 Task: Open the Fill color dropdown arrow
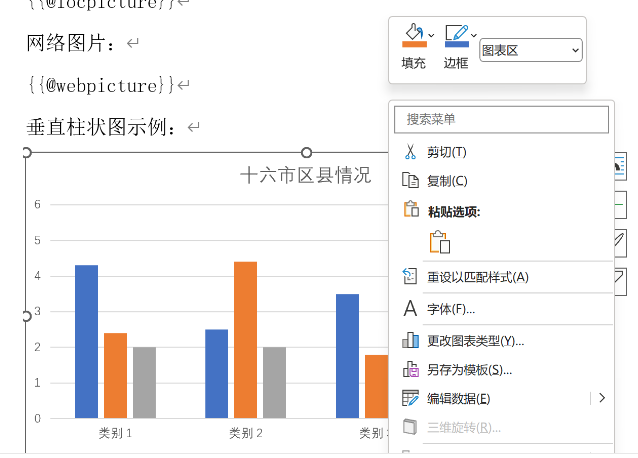click(x=431, y=35)
